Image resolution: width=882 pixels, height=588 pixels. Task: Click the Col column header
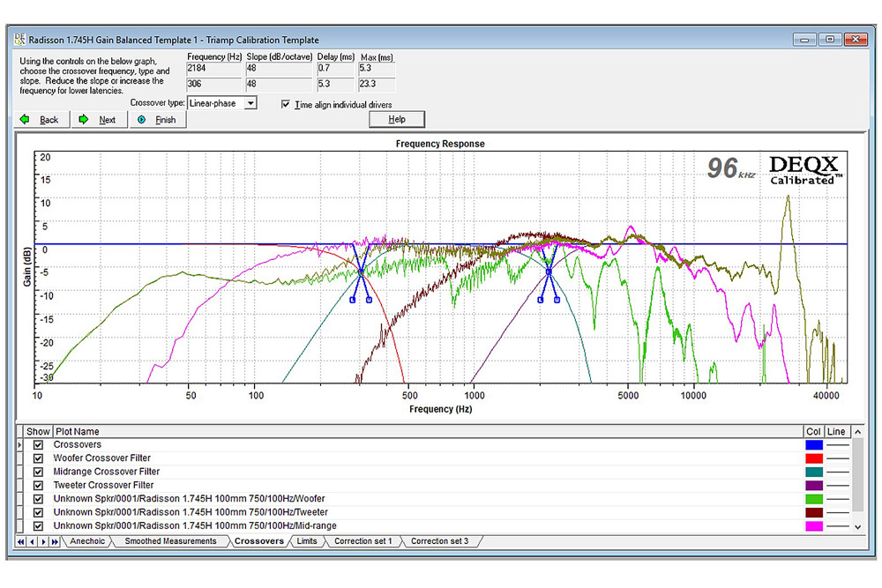tap(813, 432)
